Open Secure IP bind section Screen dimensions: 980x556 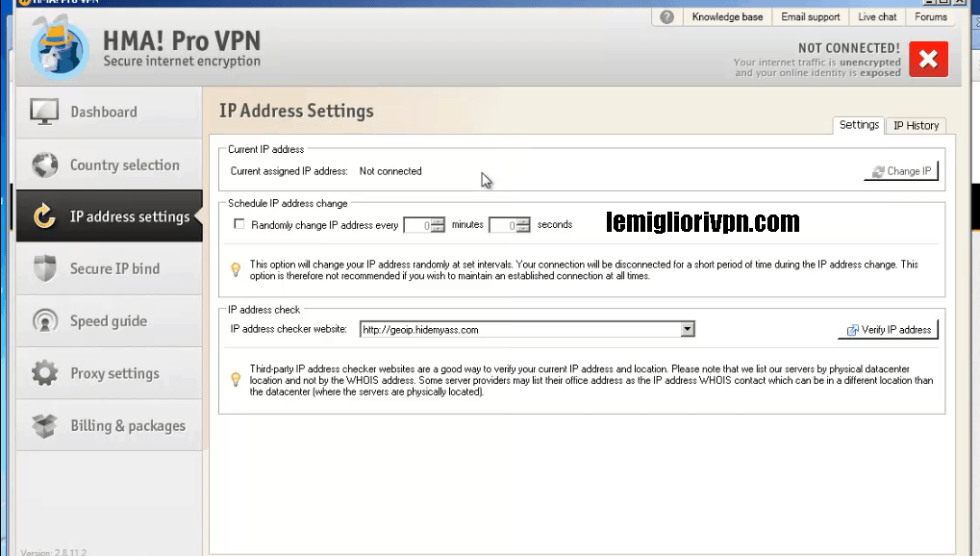click(110, 268)
